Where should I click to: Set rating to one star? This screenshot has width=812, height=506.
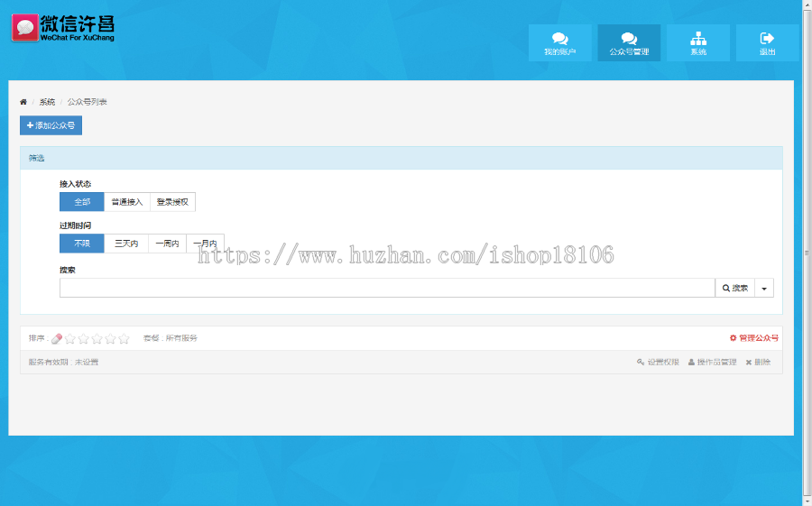(x=69, y=339)
